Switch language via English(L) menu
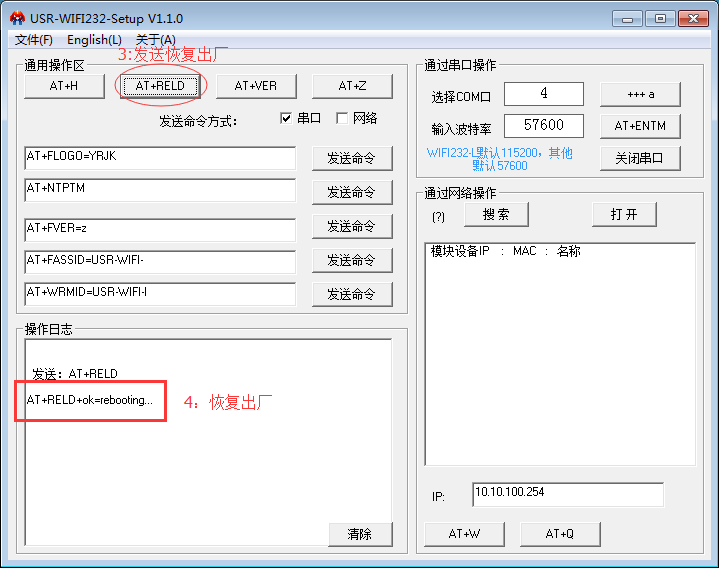The image size is (719, 568). pyautogui.click(x=94, y=40)
